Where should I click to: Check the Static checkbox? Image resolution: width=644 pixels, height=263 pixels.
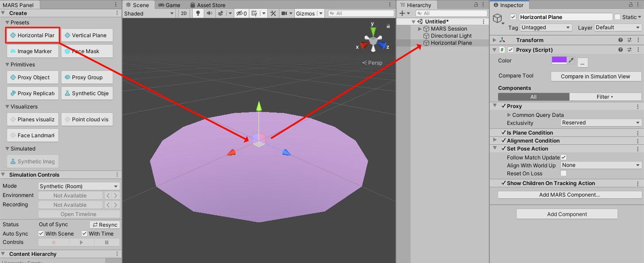pos(617,17)
